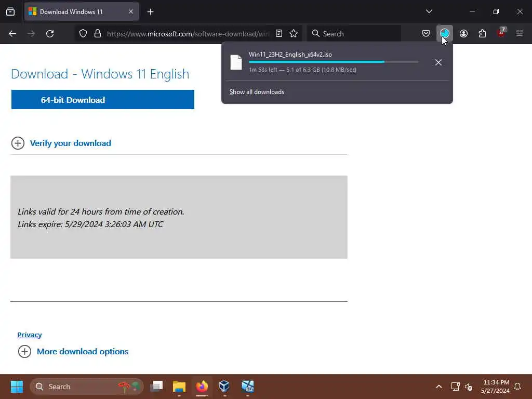Open a new tab with plus button
This screenshot has width=532, height=399.
pyautogui.click(x=150, y=12)
